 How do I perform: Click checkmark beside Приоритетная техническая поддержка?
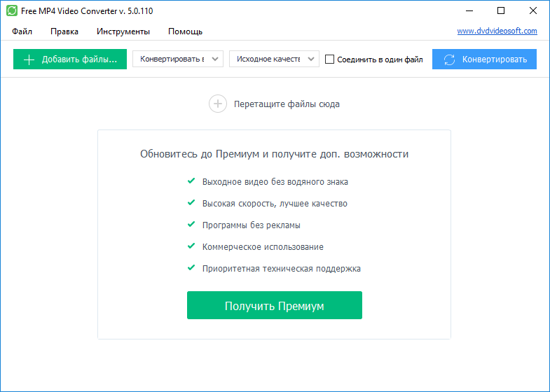[x=191, y=268]
